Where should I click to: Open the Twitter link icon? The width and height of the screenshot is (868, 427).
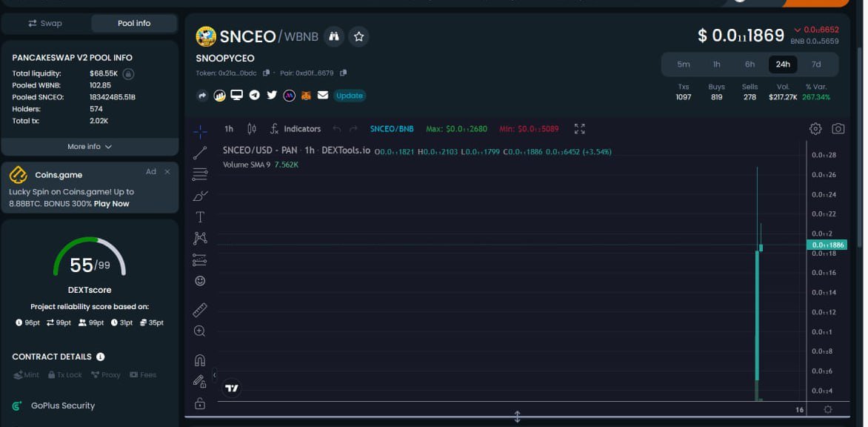point(272,95)
